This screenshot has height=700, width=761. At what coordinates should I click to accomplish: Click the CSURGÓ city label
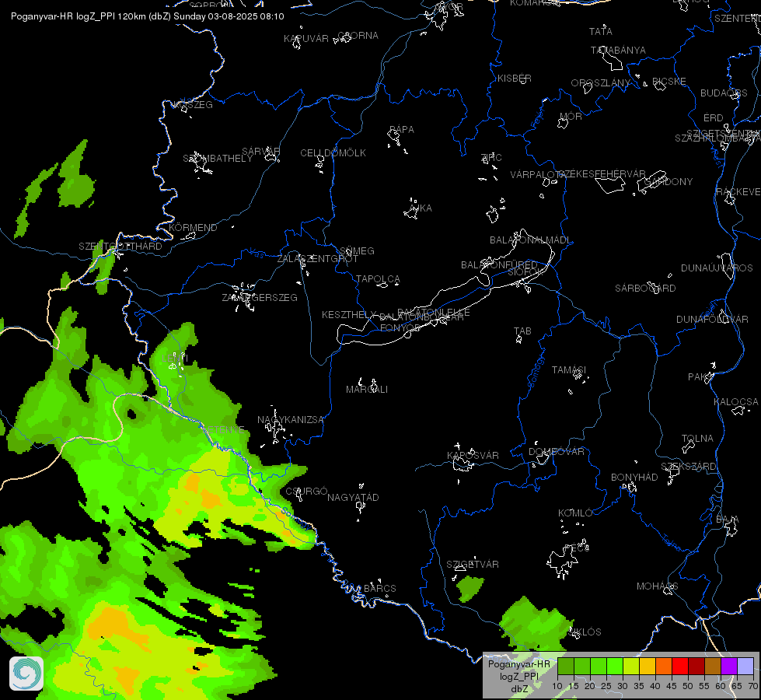click(306, 492)
